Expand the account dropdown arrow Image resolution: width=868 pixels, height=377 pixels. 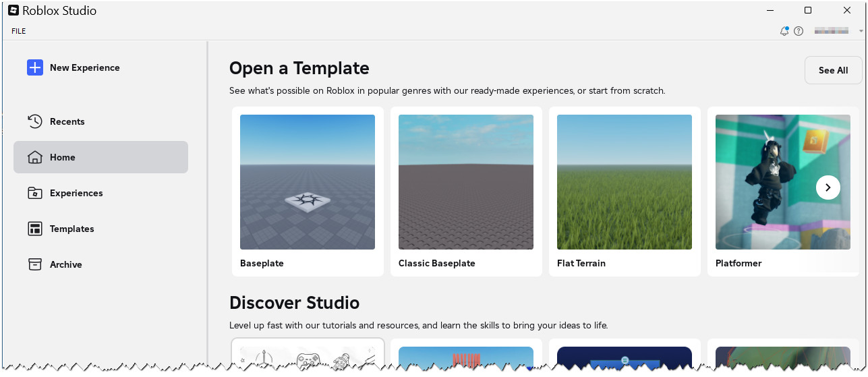tap(861, 31)
